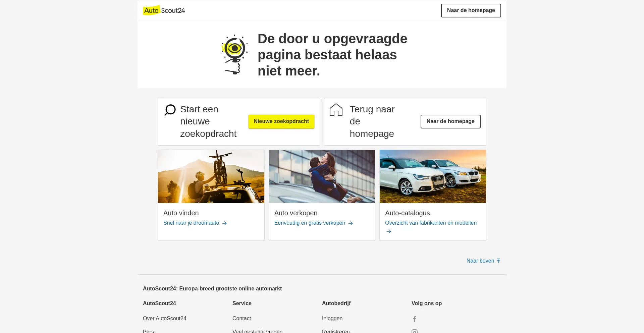
Task: Open Overzicht van fabrikanten en modellen link
Action: coord(431,223)
